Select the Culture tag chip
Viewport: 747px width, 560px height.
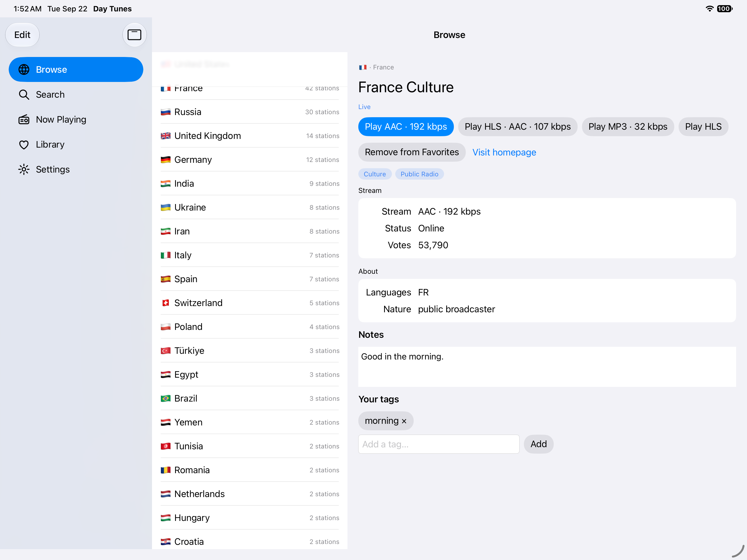[x=375, y=174]
